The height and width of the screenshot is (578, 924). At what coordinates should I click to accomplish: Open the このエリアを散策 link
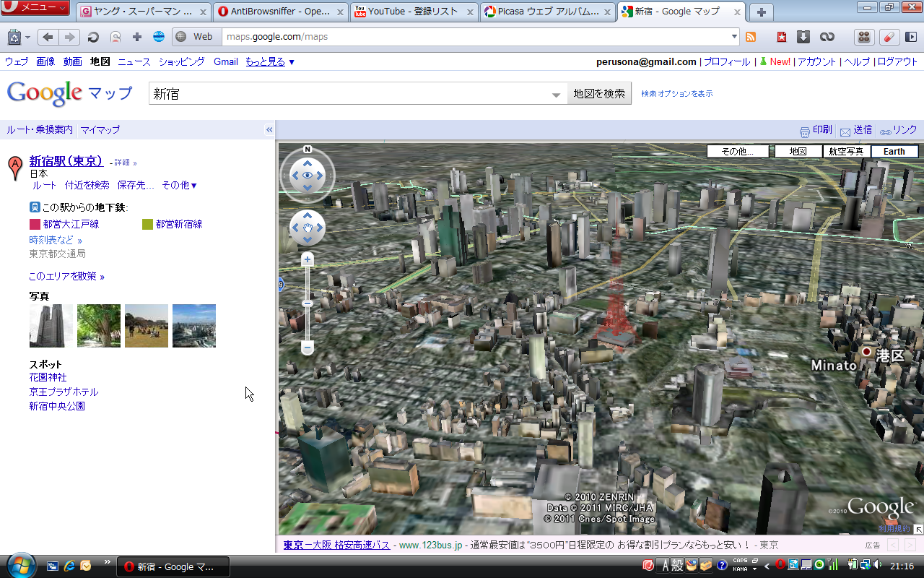66,277
